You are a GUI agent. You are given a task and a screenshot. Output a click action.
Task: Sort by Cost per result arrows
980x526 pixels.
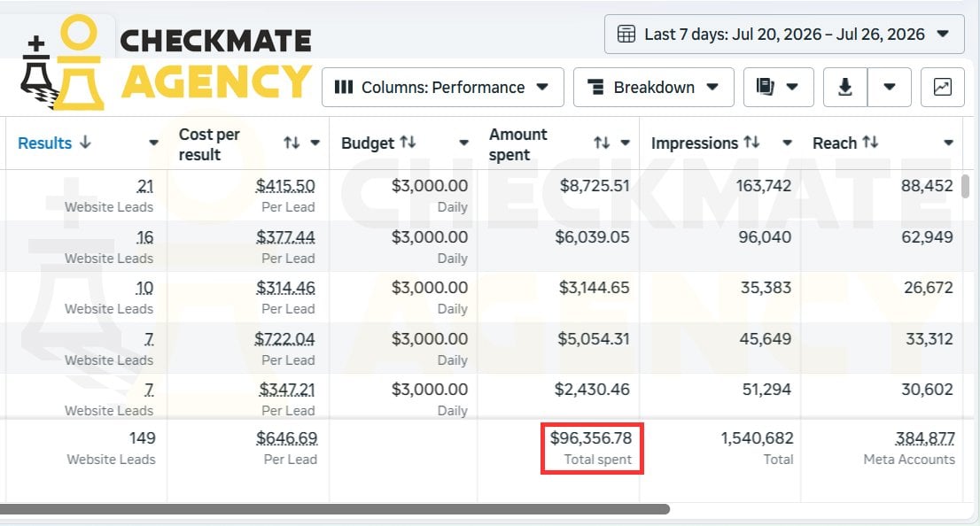[x=292, y=143]
